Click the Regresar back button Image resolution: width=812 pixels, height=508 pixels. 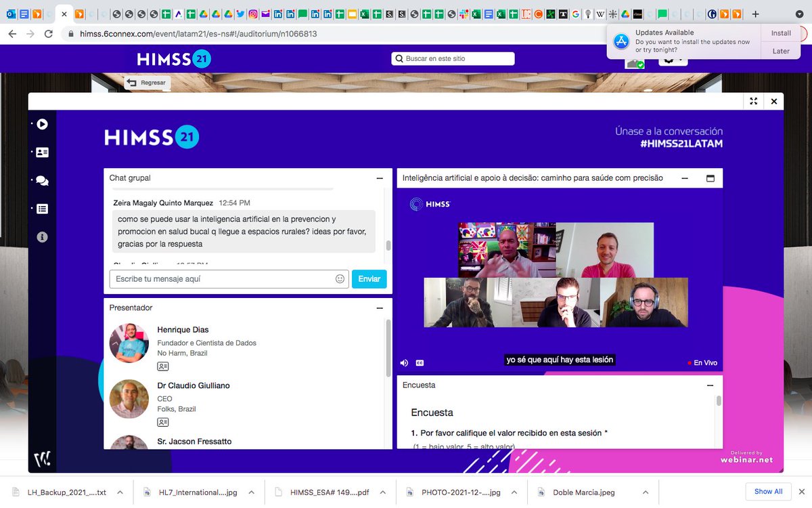coord(146,83)
